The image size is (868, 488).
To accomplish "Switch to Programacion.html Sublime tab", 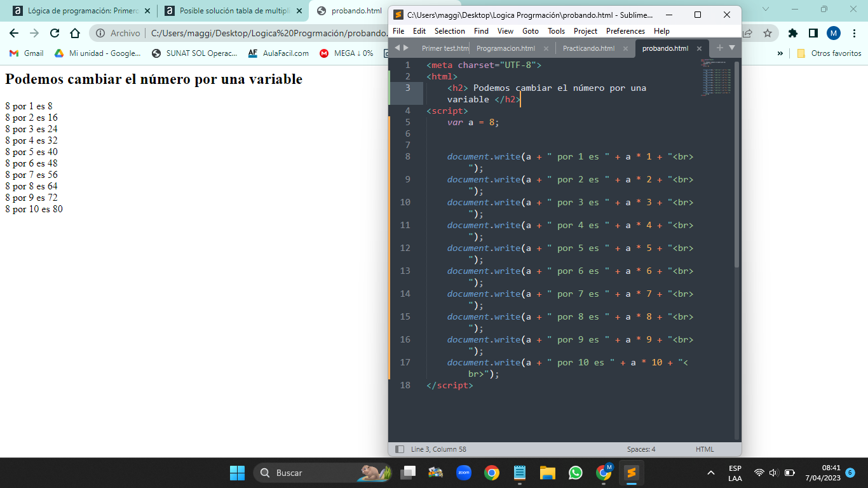I will coord(506,48).
